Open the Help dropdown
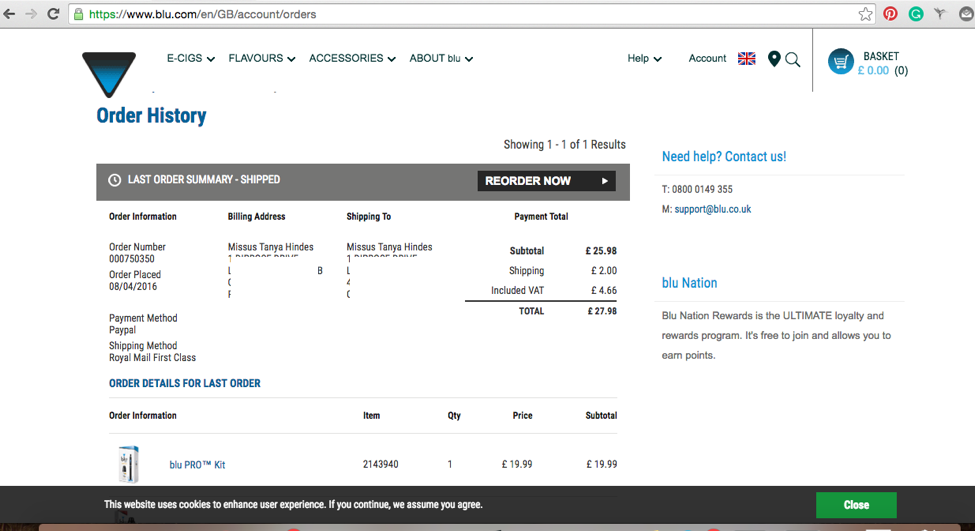The height and width of the screenshot is (531, 975). [x=644, y=58]
